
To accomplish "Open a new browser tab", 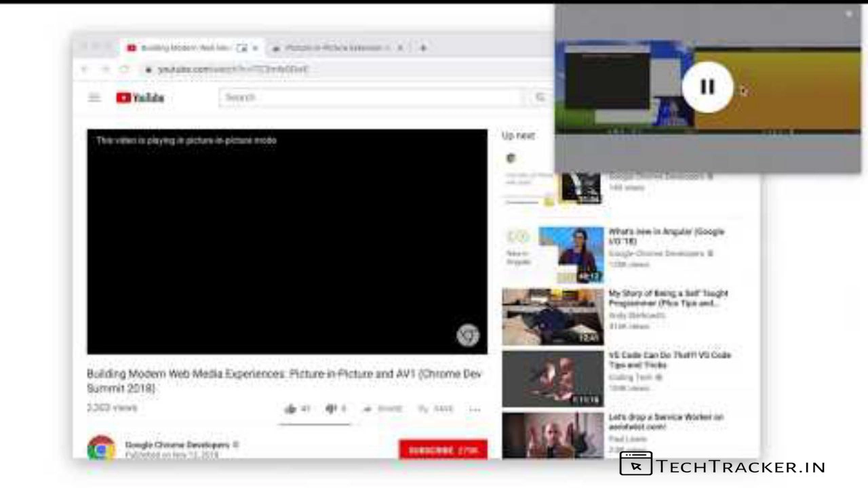I will click(423, 48).
